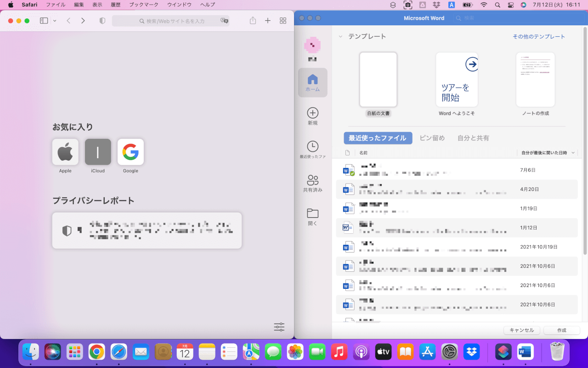Open the App Store from the Dock
The image size is (588, 368).
click(428, 352)
